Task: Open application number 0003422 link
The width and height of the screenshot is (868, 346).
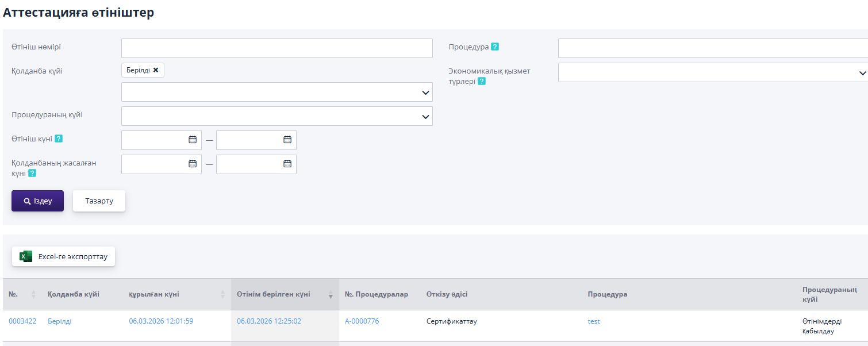Action: [22, 321]
